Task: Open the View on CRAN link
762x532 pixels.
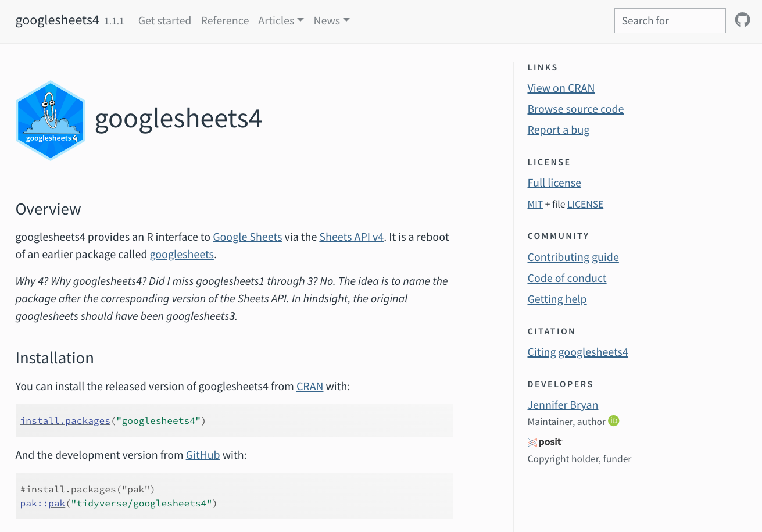Action: (561, 88)
